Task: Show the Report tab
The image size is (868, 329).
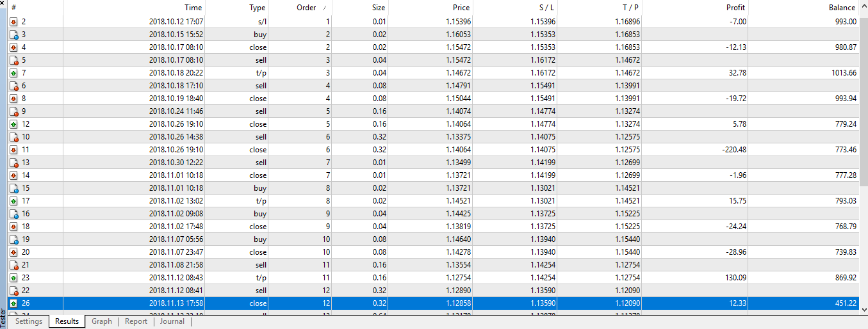Action: tap(136, 321)
